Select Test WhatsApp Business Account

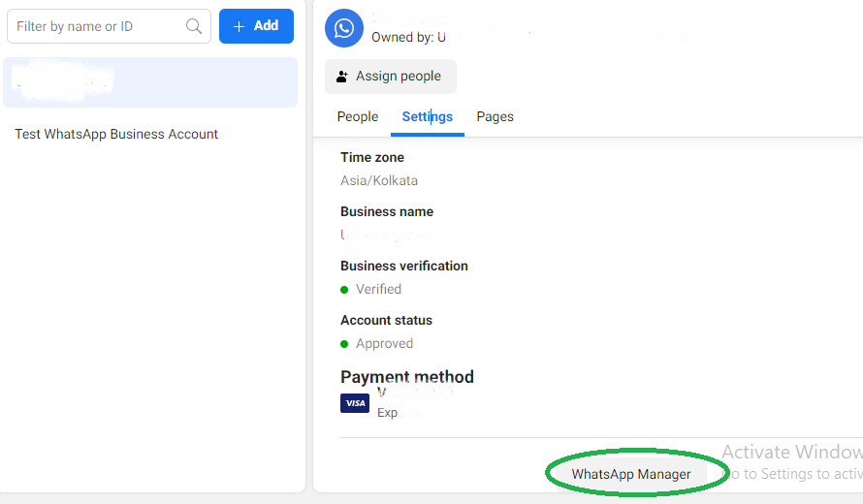116,134
